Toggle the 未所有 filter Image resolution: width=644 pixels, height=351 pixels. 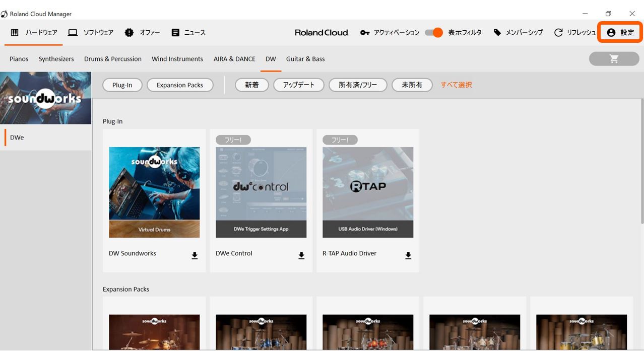[x=412, y=85]
